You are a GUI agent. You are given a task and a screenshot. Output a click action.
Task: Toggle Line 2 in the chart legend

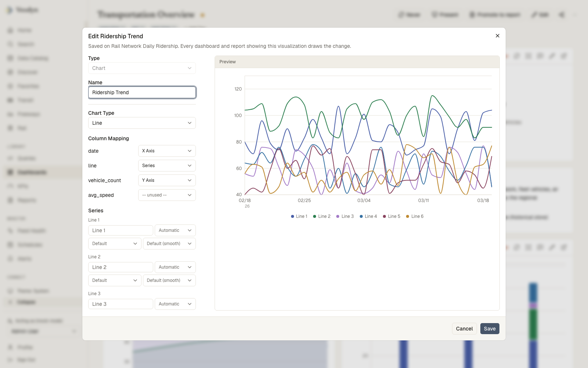pos(322,216)
